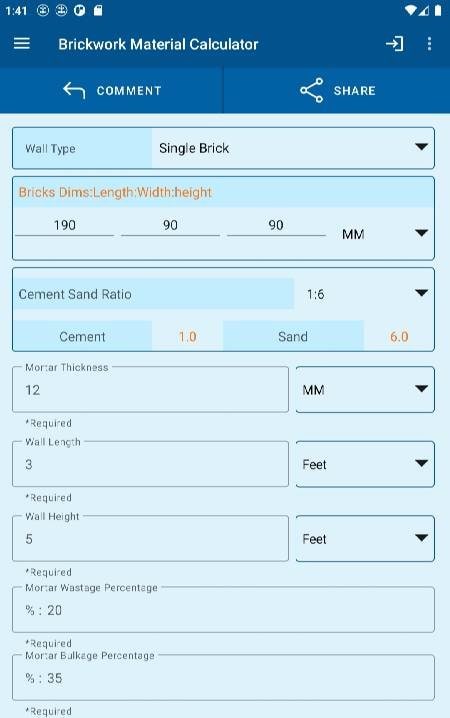Image resolution: width=450 pixels, height=718 pixels.
Task: Tap the Share network icon
Action: tap(312, 90)
